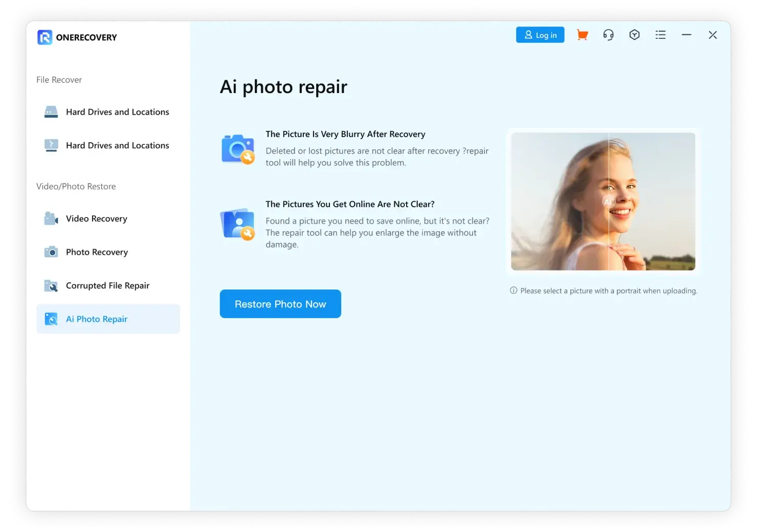Click the hexagon cube icon in title bar
Screen dimensions: 757x532
(634, 35)
